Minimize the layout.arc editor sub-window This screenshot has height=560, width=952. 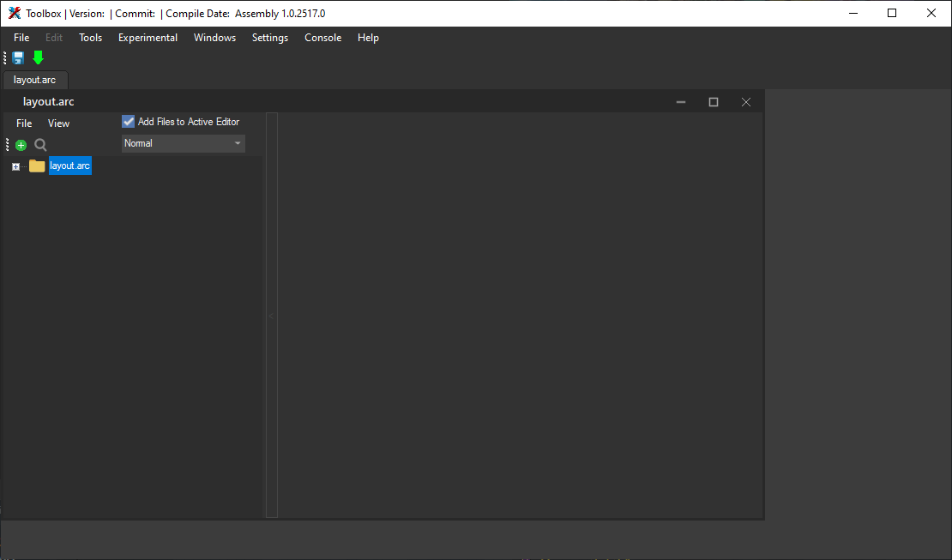click(x=681, y=102)
